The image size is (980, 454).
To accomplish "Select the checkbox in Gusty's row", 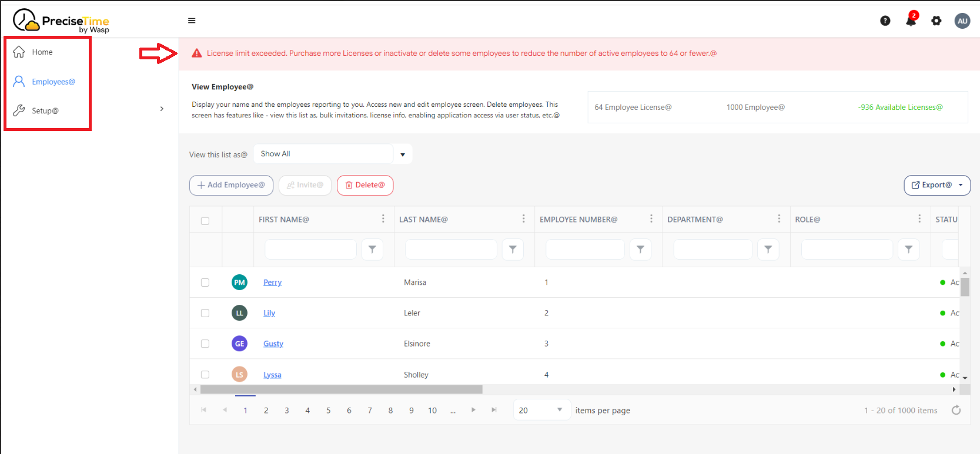I will coord(205,344).
